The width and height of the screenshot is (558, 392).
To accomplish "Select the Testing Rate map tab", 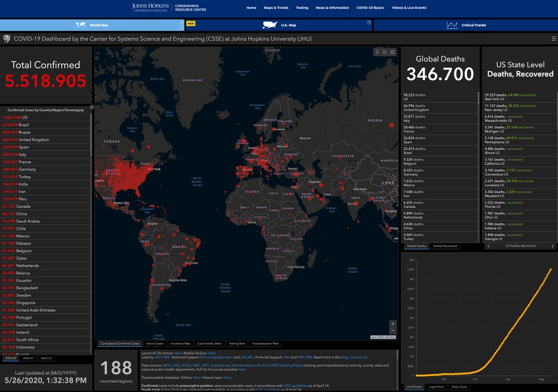I will click(237, 343).
